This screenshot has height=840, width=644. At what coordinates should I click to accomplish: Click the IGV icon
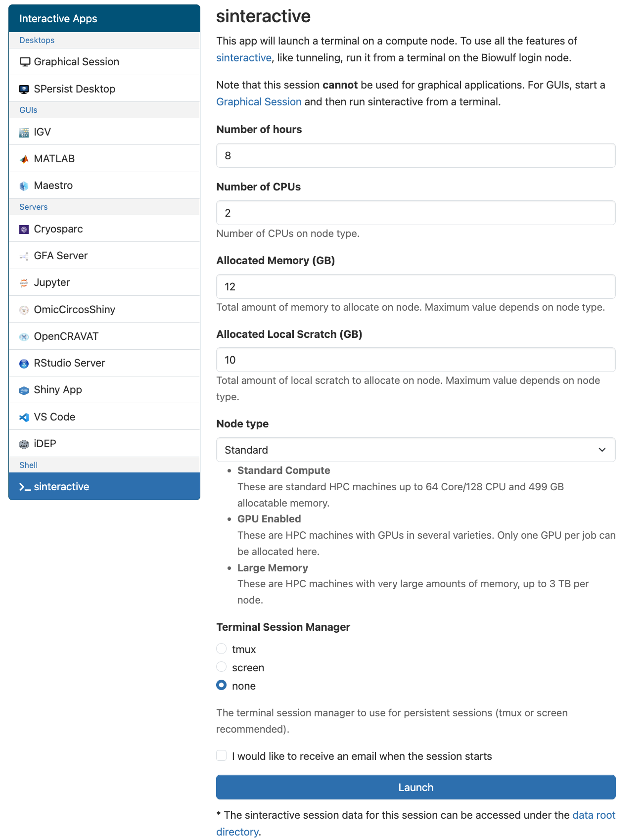tap(24, 132)
